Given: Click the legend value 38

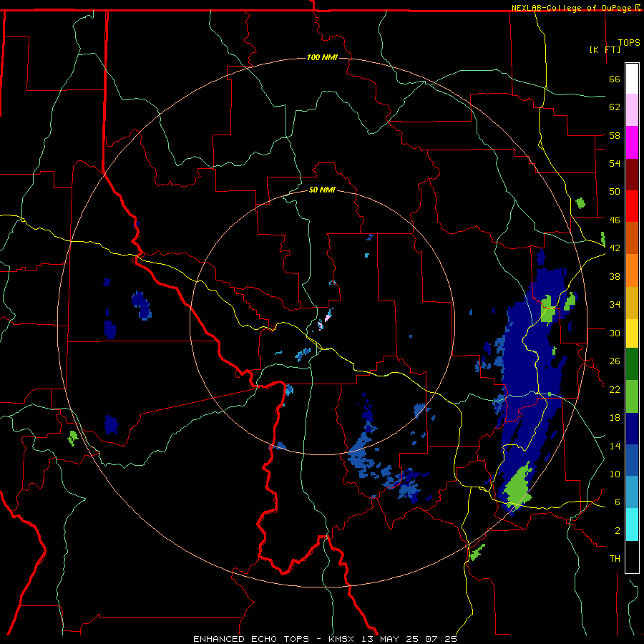Looking at the screenshot, I should point(615,276).
